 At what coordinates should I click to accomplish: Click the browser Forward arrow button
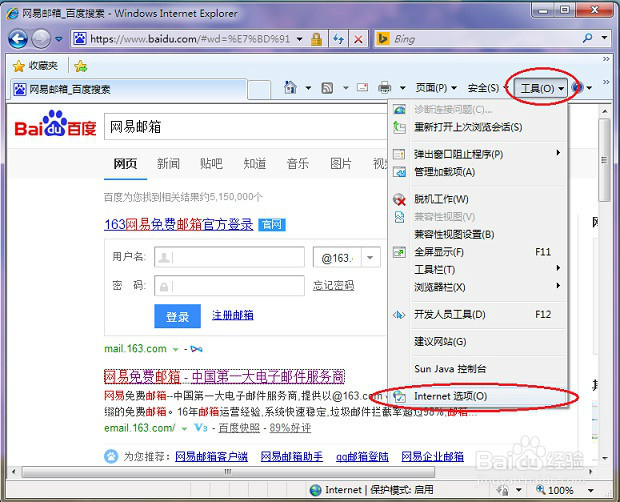click(x=41, y=39)
